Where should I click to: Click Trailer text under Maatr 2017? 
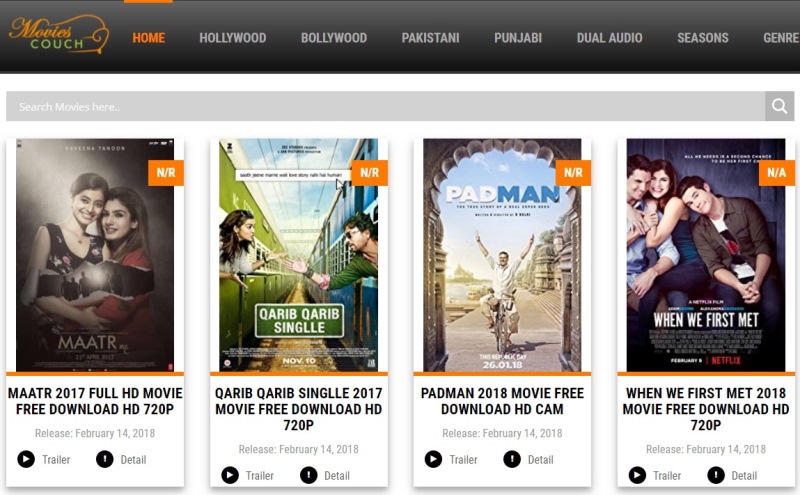coord(56,460)
